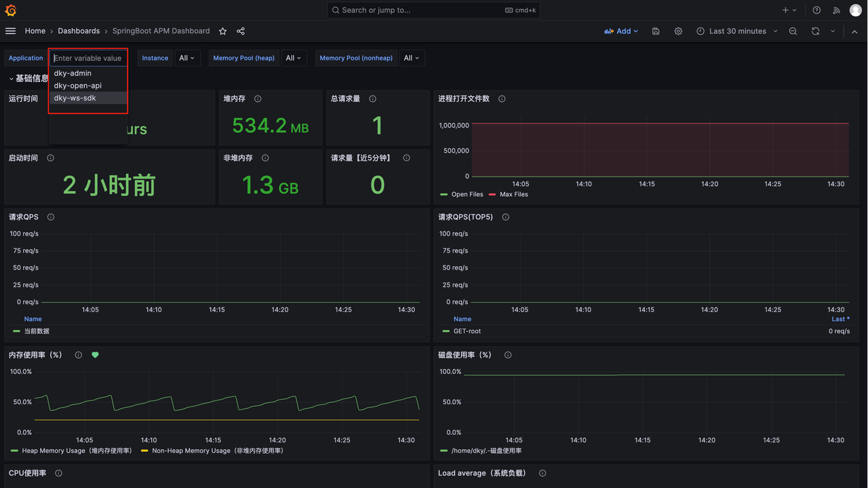The height and width of the screenshot is (488, 868).
Task: Open the hamburger navigation menu
Action: click(10, 31)
